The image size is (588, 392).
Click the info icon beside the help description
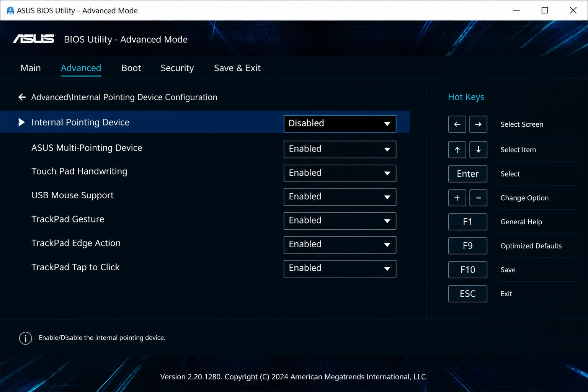click(25, 338)
